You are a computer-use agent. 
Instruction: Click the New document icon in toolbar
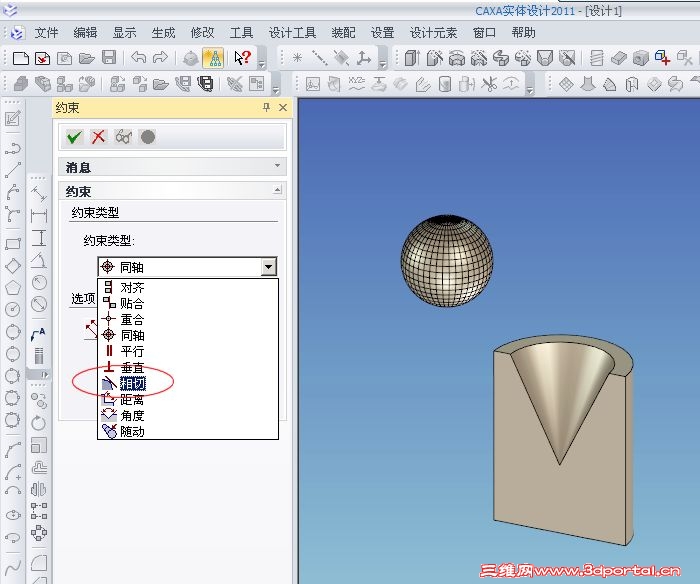pos(21,58)
